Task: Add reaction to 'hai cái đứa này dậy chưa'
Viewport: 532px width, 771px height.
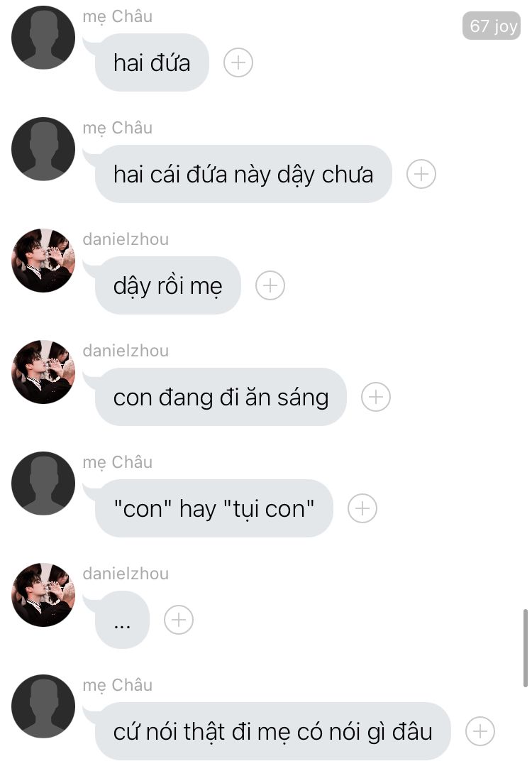Action: [x=421, y=174]
